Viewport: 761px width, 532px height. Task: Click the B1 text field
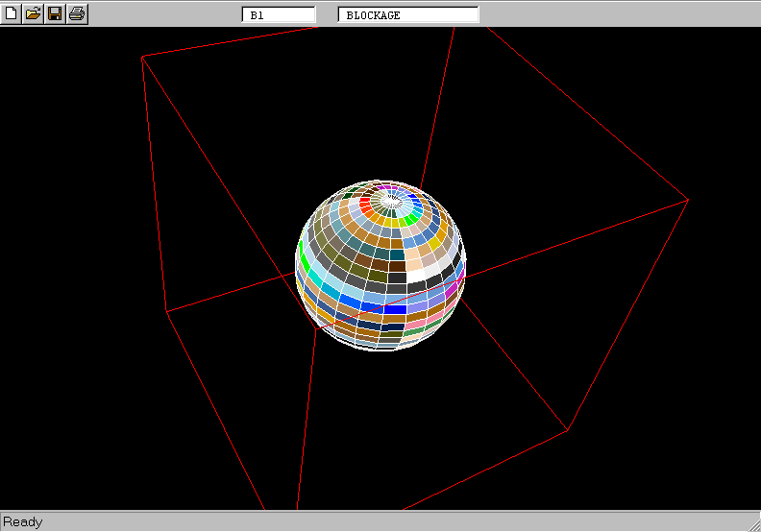click(x=279, y=15)
